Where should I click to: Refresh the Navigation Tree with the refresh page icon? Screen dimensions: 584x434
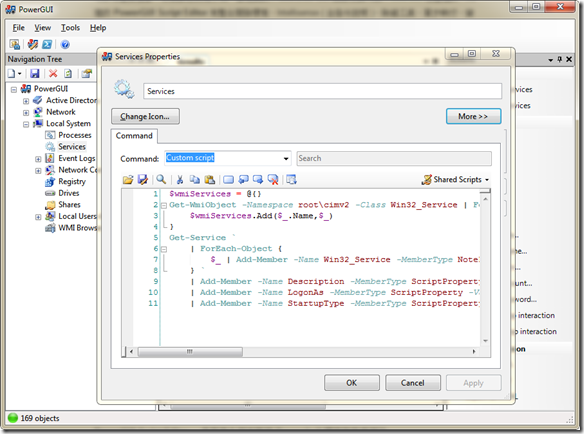point(68,73)
